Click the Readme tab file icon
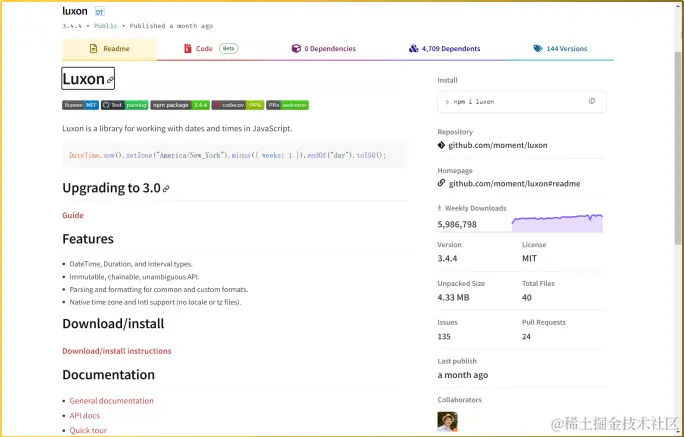This screenshot has height=437, width=684. (93, 48)
